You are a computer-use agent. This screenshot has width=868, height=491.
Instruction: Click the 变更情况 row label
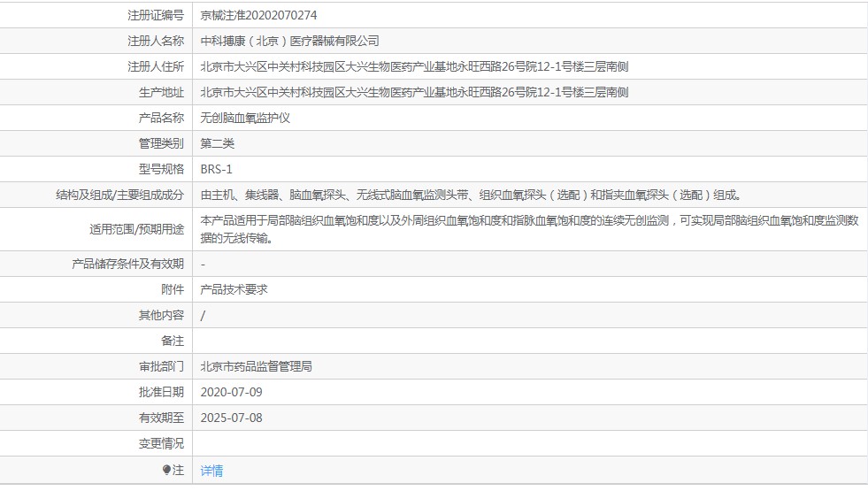(x=161, y=444)
